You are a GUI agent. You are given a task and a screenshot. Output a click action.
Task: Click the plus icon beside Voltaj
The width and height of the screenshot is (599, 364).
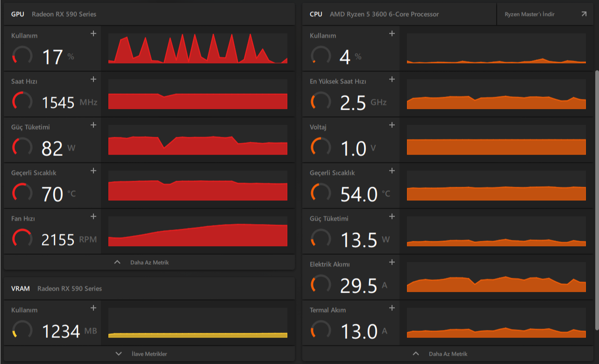point(392,125)
